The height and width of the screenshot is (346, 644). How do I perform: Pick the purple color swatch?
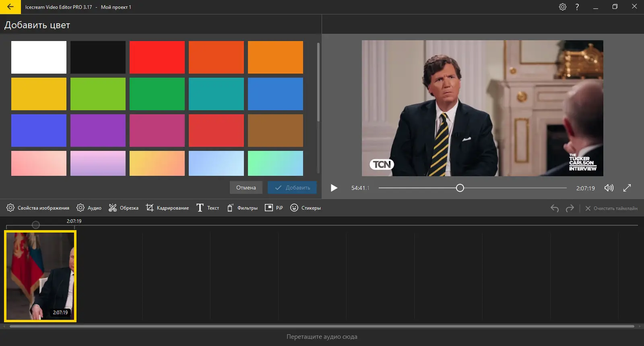tap(98, 130)
